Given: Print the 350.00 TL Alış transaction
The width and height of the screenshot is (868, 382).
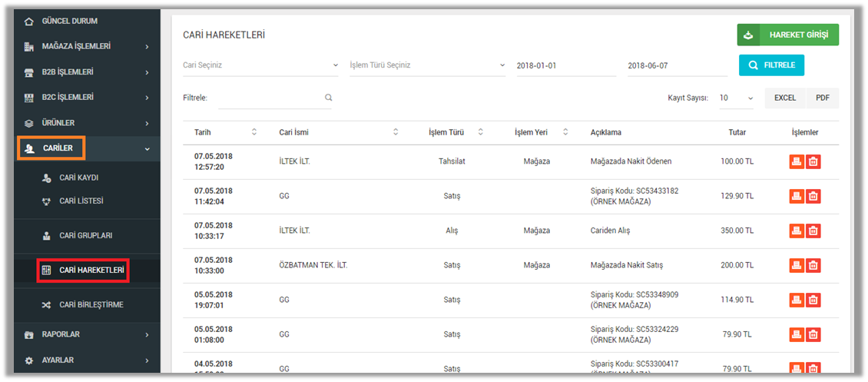Looking at the screenshot, I should coord(797,231).
